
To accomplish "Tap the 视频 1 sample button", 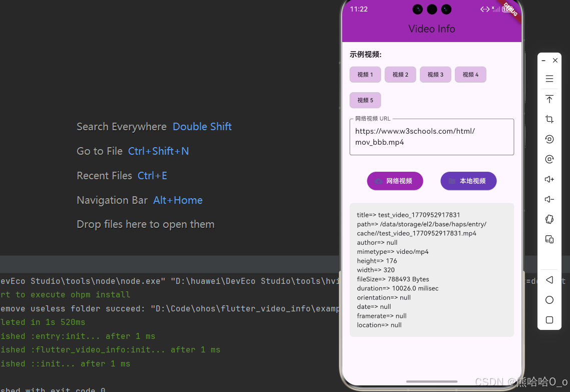I will click(365, 75).
